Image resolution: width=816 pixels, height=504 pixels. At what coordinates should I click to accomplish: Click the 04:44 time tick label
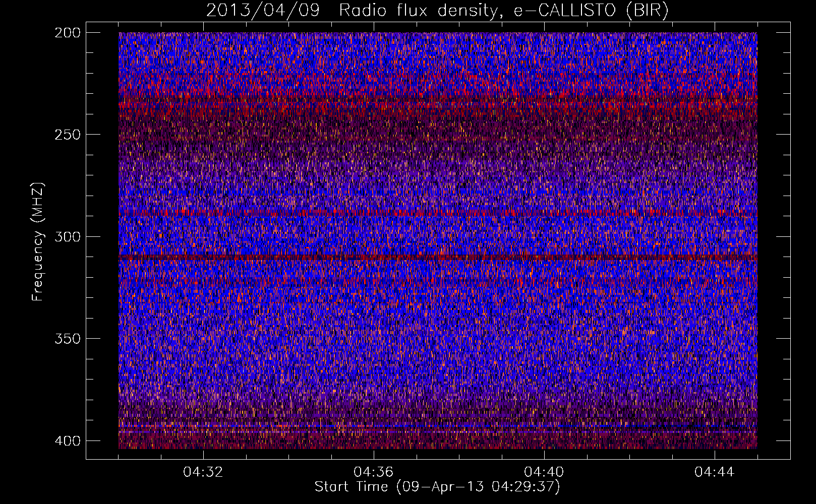(715, 472)
